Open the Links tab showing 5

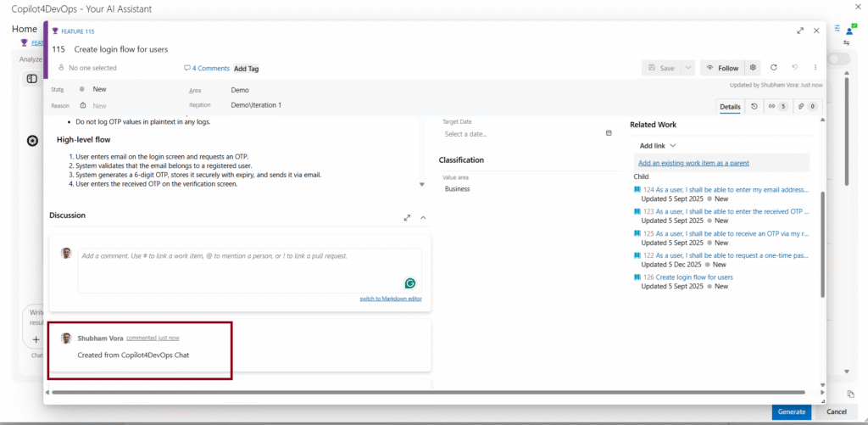pos(777,106)
